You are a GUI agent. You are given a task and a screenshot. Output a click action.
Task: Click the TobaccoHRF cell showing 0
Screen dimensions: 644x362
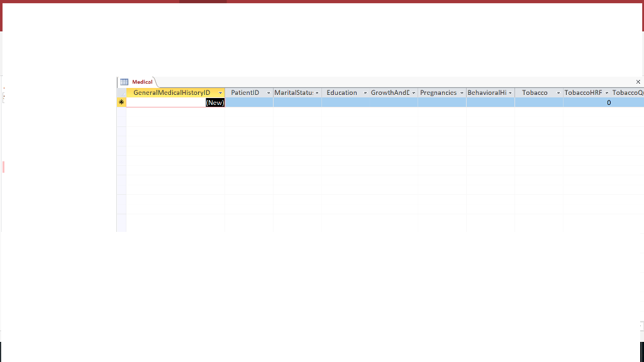587,102
